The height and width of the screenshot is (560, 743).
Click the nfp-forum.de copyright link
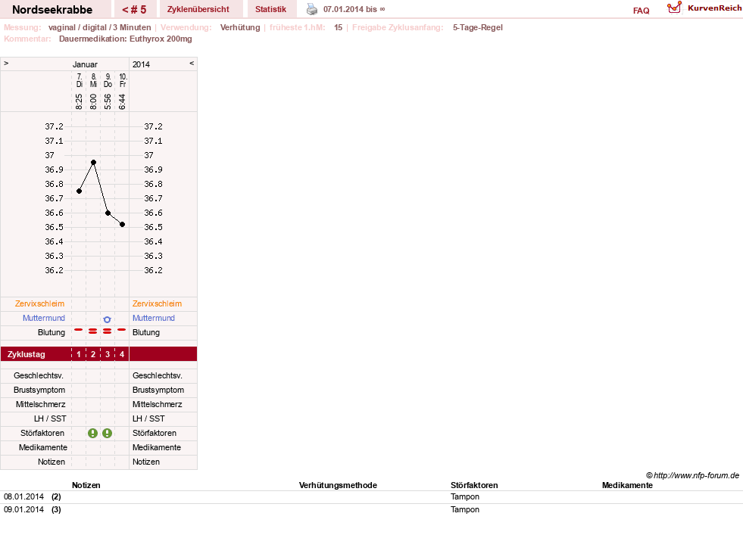pyautogui.click(x=692, y=475)
